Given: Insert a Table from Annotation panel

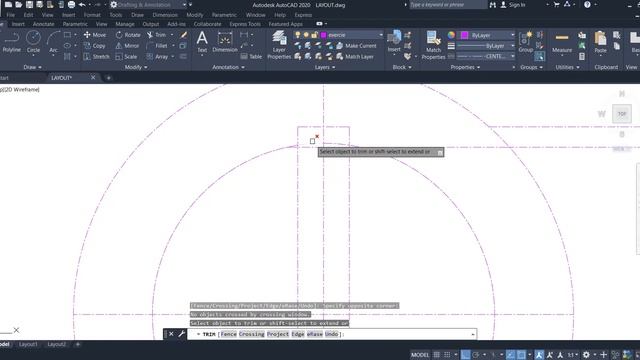Looking at the screenshot, I should coord(251,56).
